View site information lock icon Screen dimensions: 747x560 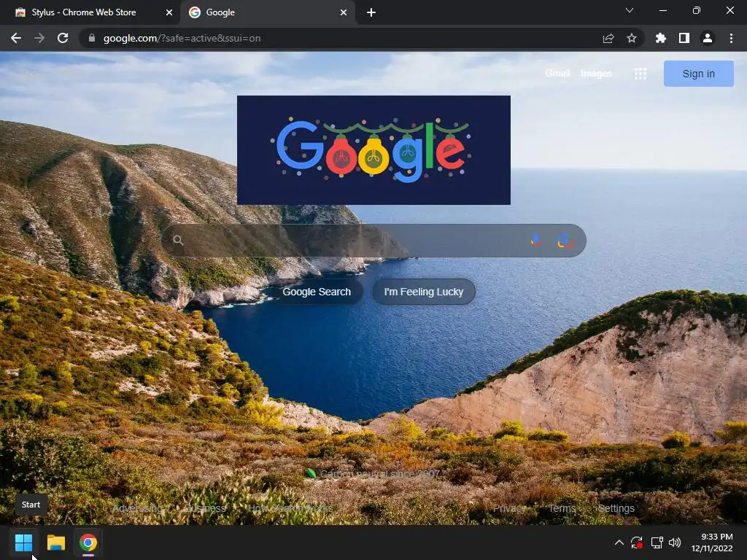coord(92,38)
